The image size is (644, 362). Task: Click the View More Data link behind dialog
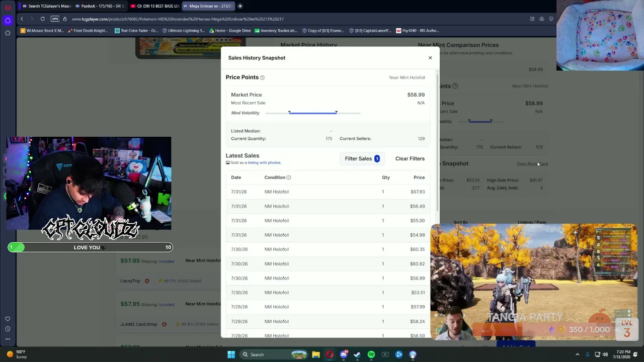tap(532, 164)
